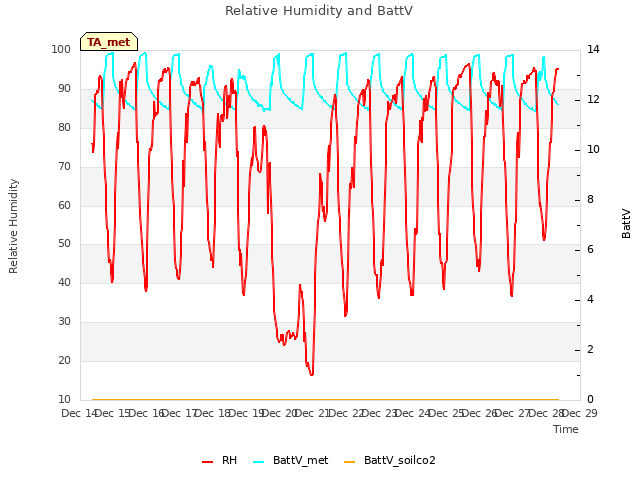This screenshot has height=480, width=640.
Task: Click the 12 label on the BattV axis
Action: [x=593, y=100]
